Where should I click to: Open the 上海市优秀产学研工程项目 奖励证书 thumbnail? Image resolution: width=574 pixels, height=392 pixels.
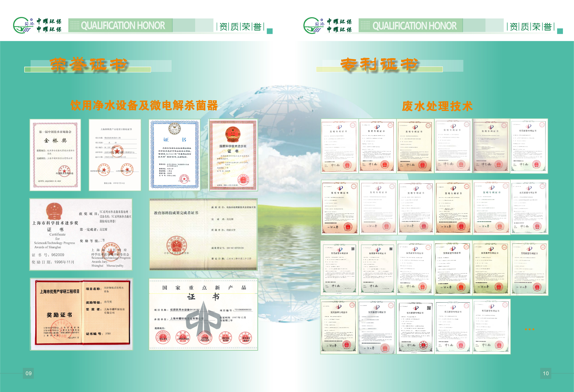tap(82, 314)
